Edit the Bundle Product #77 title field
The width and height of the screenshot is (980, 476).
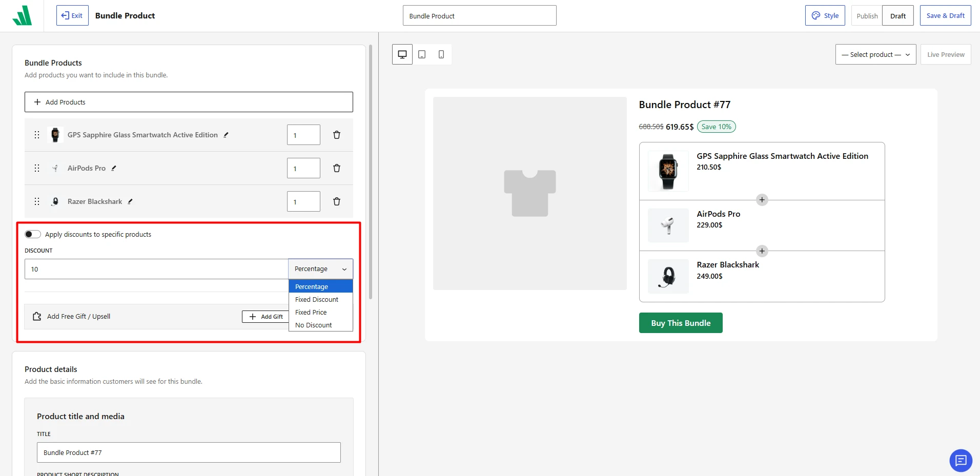click(x=189, y=452)
